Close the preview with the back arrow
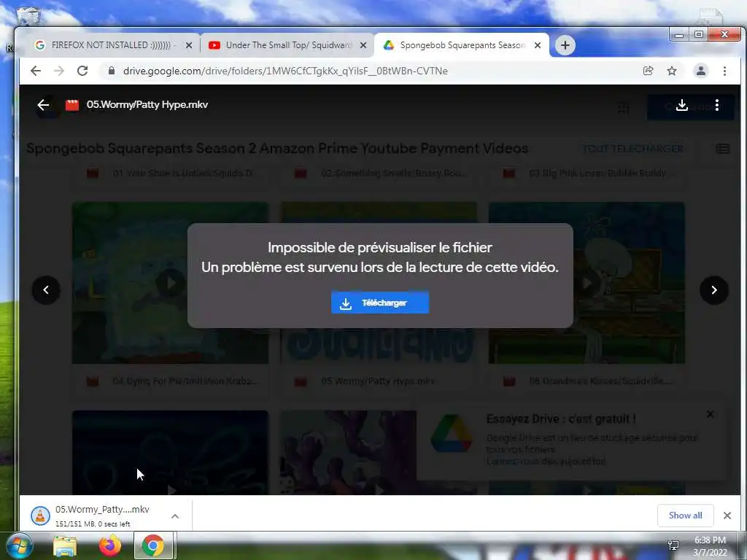 tap(43, 105)
